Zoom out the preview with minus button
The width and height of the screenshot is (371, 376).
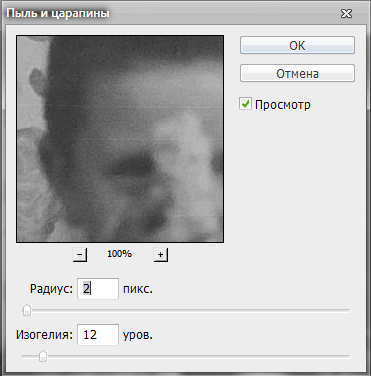point(80,255)
